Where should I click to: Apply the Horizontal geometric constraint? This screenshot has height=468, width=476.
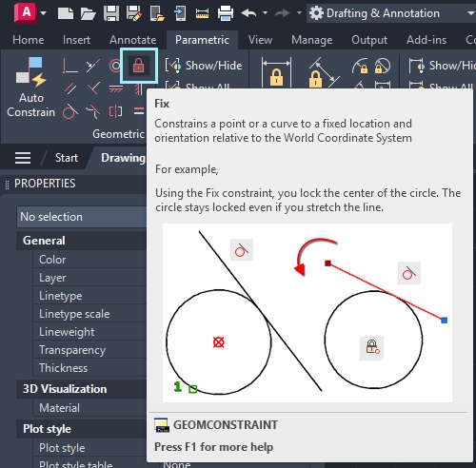coord(116,89)
